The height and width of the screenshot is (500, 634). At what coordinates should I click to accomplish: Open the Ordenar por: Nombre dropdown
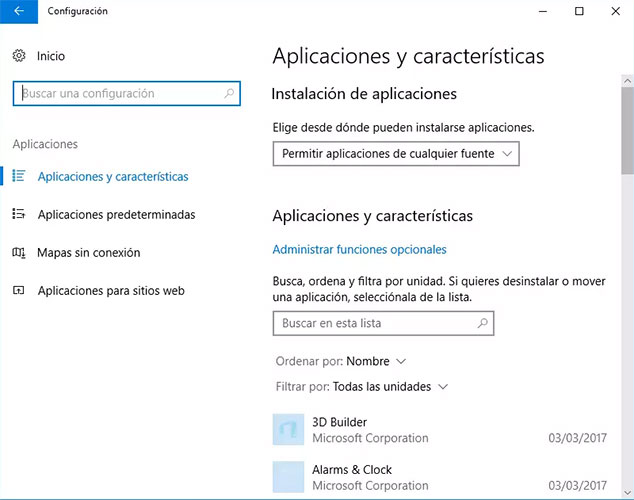pos(340,361)
